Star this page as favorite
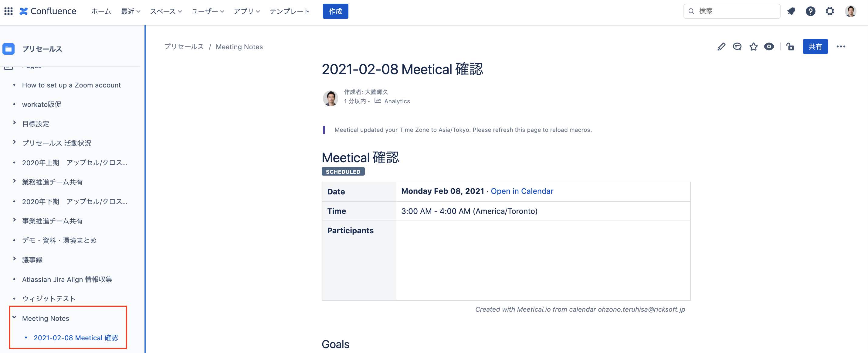 coord(754,46)
